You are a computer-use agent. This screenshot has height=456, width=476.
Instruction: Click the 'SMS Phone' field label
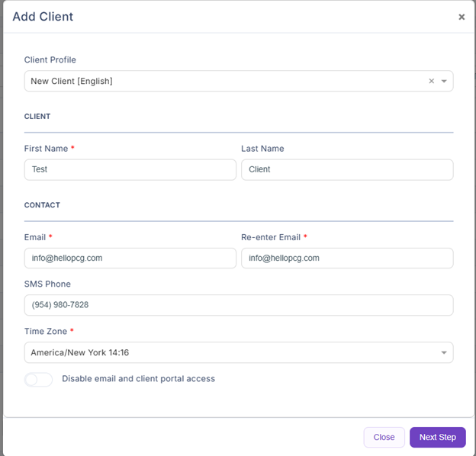[47, 284]
